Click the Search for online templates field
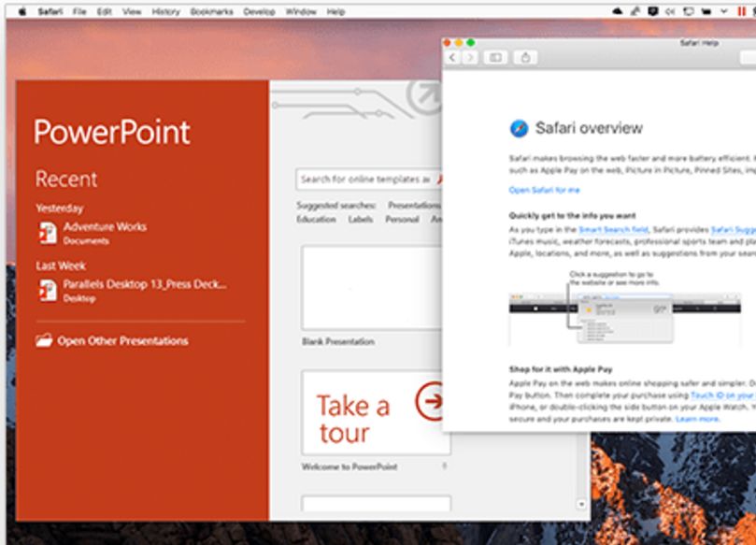 point(367,179)
